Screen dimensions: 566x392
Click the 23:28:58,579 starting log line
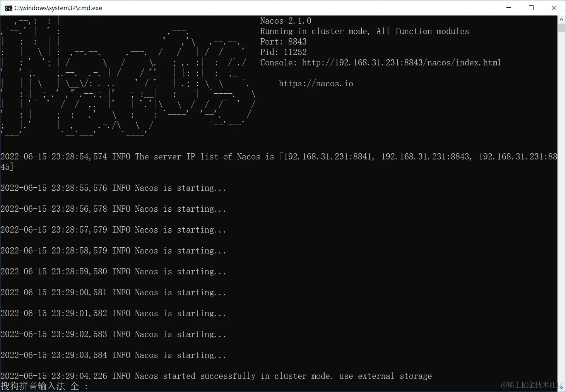113,251
